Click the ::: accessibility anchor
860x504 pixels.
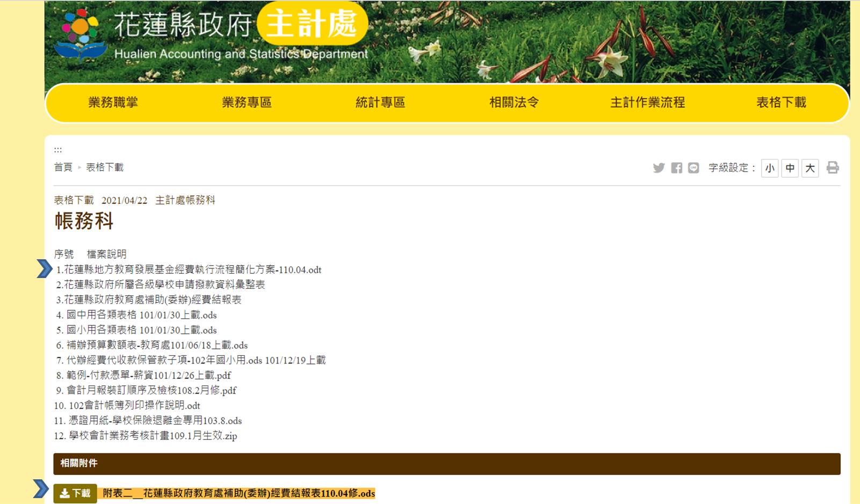(58, 150)
